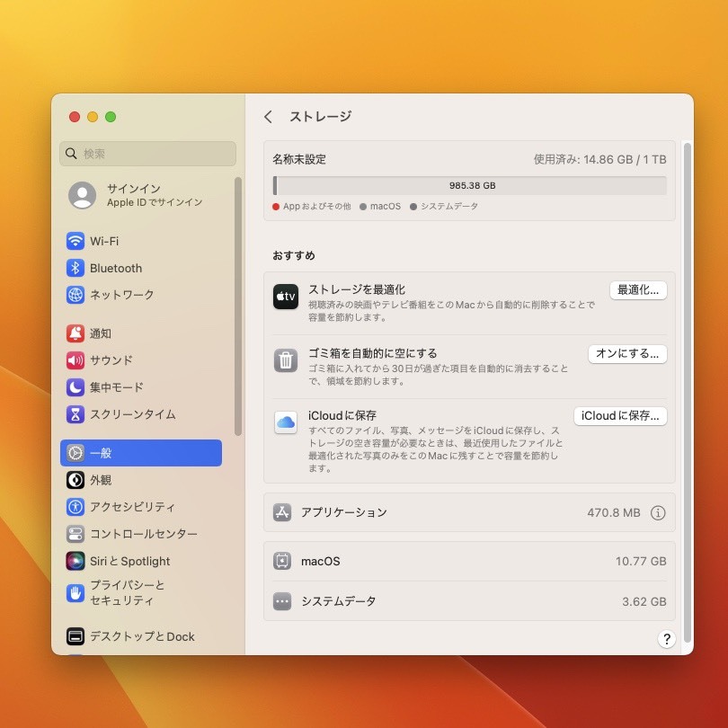
Task: Click the サウンド speaker icon
Action: tap(75, 360)
